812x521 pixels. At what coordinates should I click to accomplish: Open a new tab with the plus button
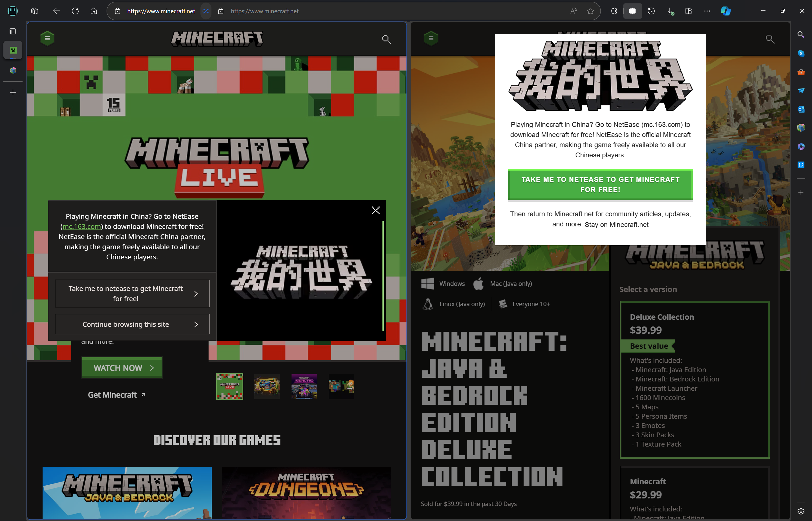(13, 92)
